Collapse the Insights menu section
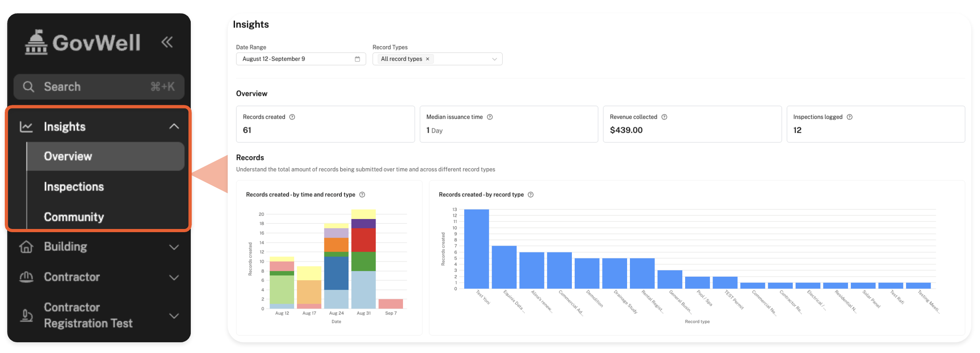The height and width of the screenshot is (353, 980). tap(174, 126)
